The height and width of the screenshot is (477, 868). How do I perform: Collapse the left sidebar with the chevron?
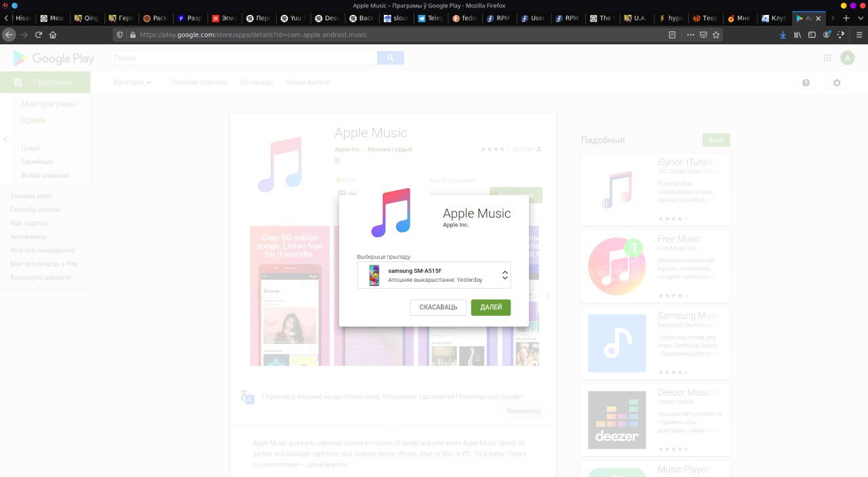coord(5,139)
